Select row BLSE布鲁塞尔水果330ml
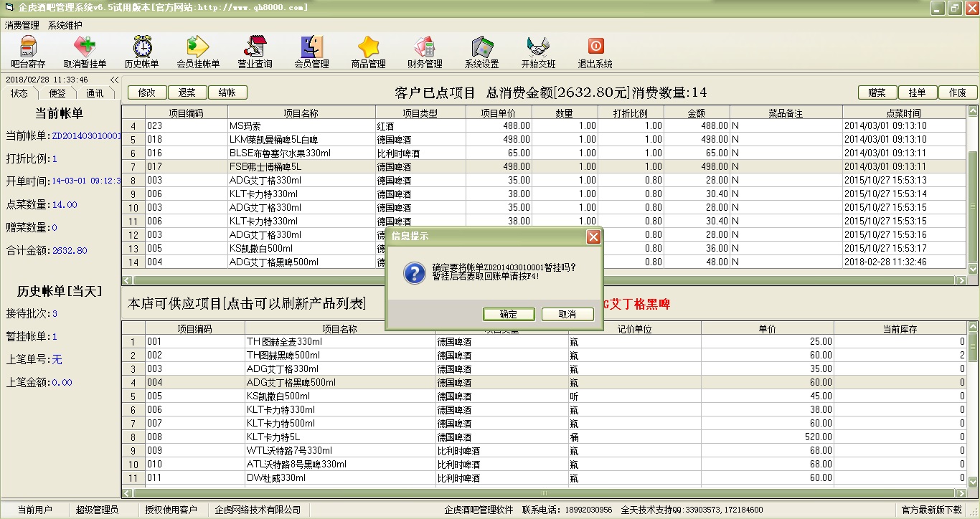This screenshot has height=519, width=980. pos(544,153)
